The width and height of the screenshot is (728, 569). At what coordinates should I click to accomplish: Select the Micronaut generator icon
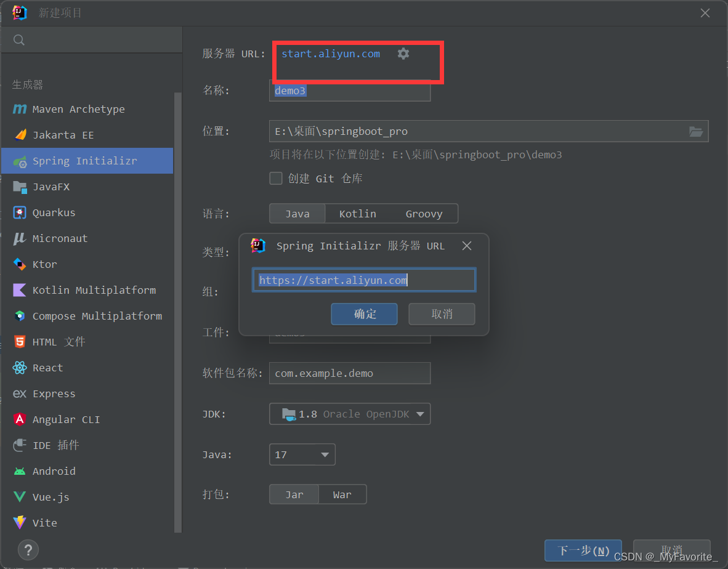[19, 238]
